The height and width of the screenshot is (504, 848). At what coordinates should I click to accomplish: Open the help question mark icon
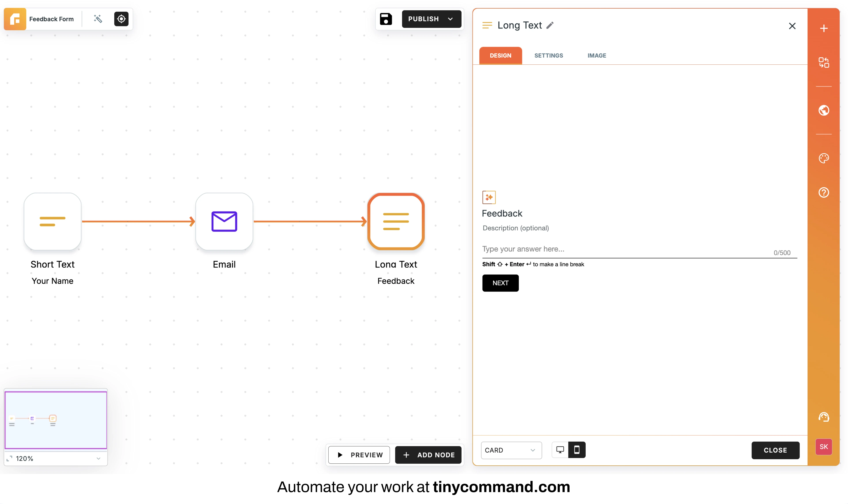point(824,192)
